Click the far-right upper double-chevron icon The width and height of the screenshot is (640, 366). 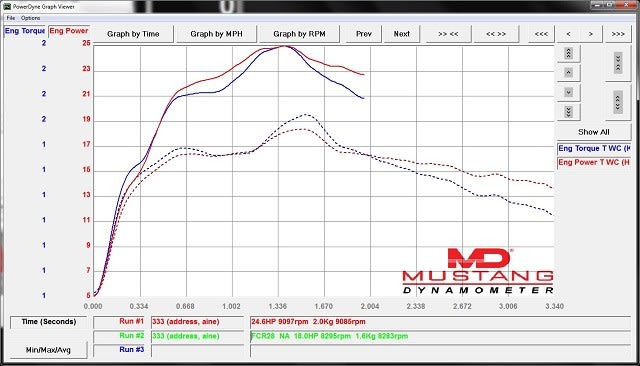[x=618, y=63]
